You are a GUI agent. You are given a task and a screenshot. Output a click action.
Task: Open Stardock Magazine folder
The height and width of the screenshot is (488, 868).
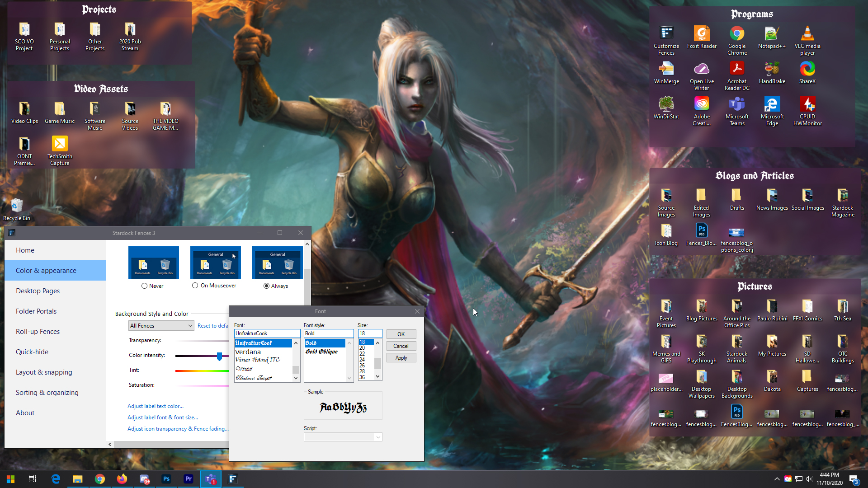843,202
